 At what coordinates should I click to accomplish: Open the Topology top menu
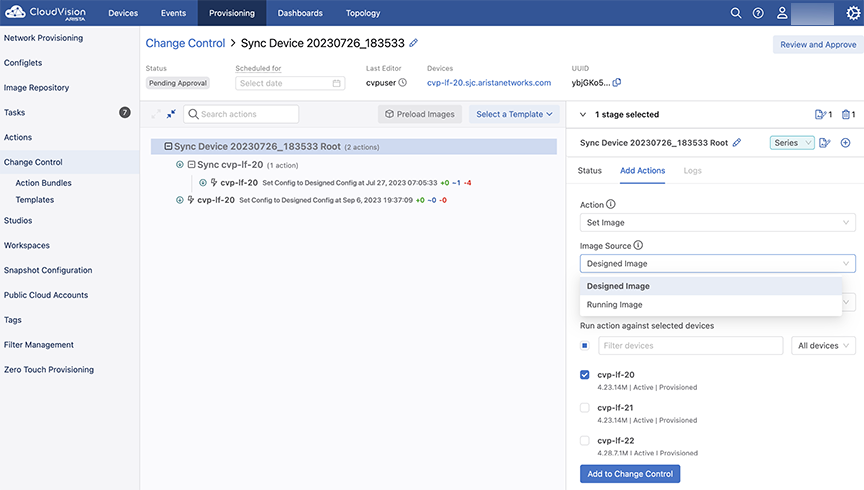coord(363,13)
